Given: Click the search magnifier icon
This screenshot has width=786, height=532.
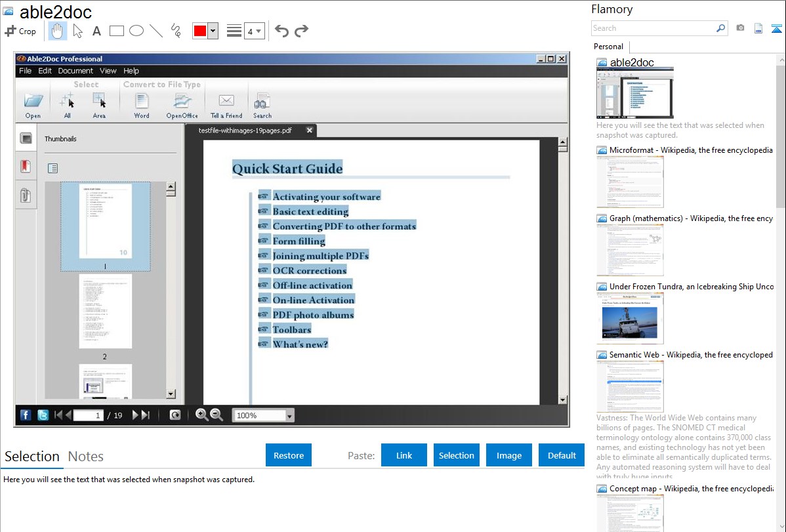Looking at the screenshot, I should coord(721,28).
